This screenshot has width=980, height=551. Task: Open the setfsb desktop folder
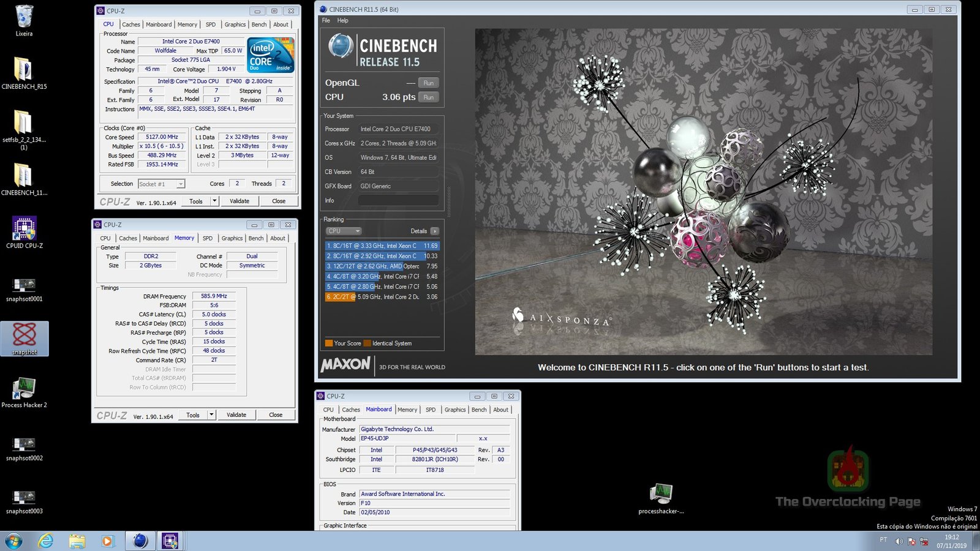point(23,124)
